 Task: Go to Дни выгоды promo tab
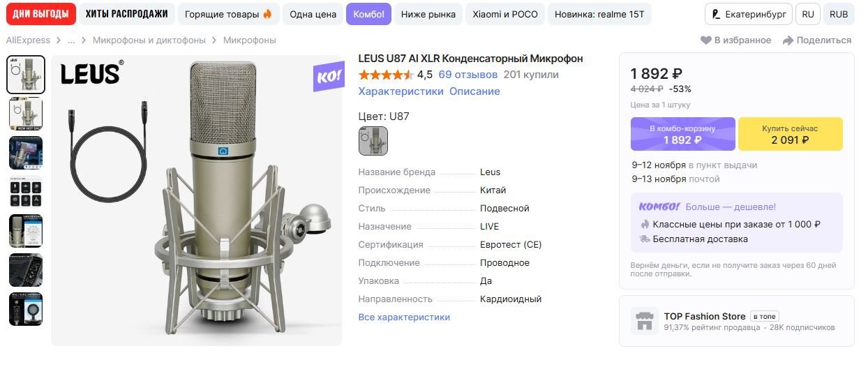pyautogui.click(x=40, y=14)
